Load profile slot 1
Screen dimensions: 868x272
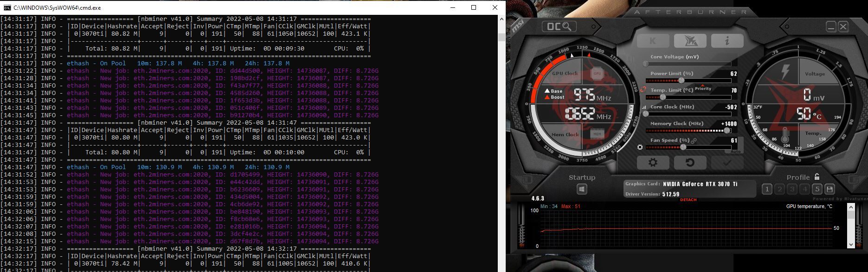click(x=767, y=189)
